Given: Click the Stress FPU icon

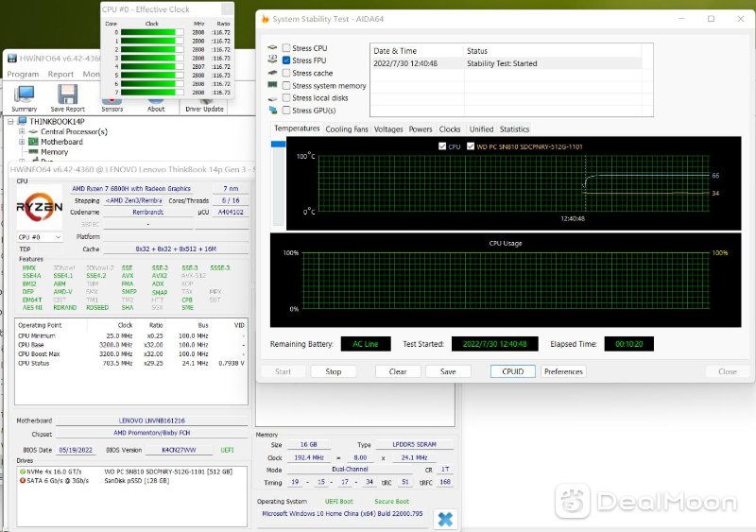Looking at the screenshot, I should (272, 60).
